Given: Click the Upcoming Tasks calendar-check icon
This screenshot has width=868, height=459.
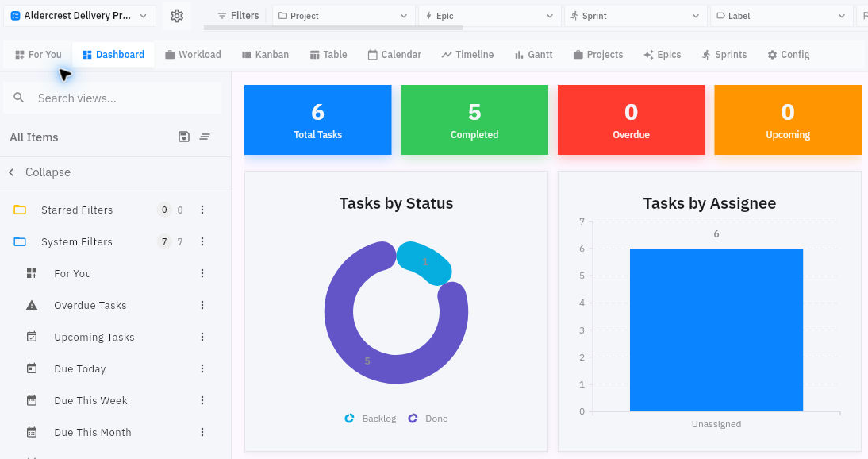Looking at the screenshot, I should click(x=32, y=337).
